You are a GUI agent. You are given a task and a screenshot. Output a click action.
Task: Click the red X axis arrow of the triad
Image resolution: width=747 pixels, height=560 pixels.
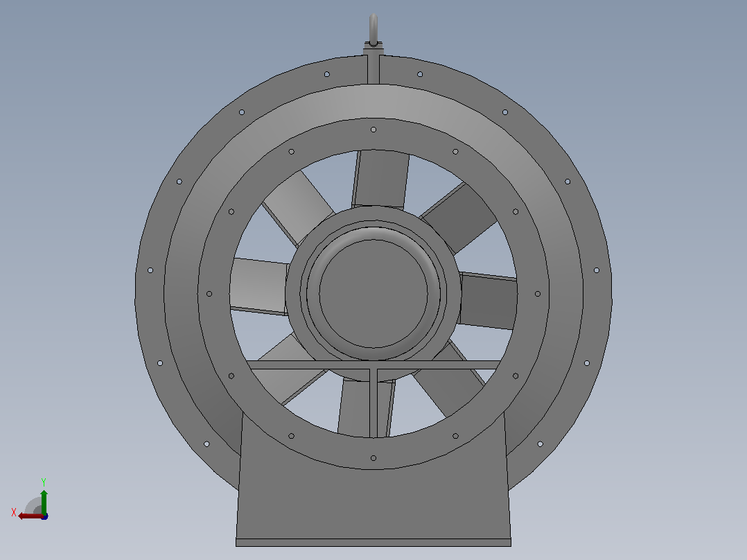[30, 516]
